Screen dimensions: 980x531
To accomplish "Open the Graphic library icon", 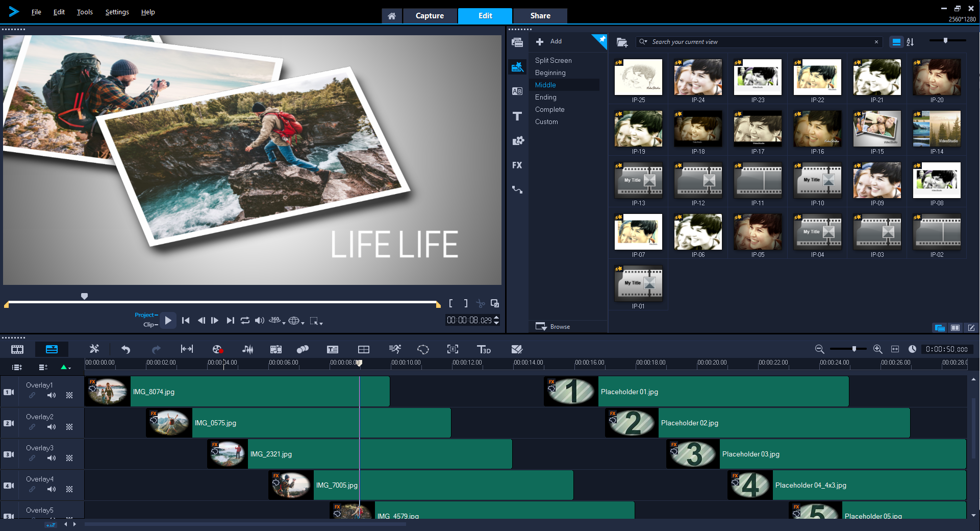I will pos(517,140).
